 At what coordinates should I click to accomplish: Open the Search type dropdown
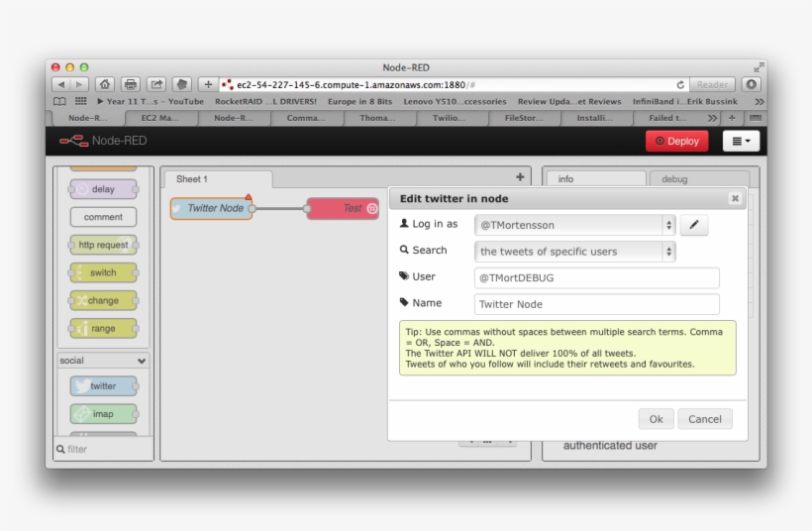pos(574,252)
